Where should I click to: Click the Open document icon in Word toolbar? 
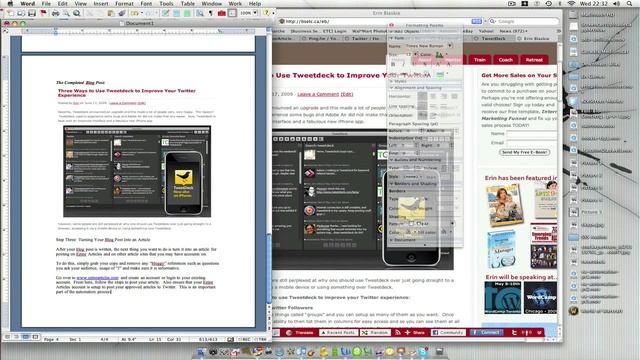tap(21, 13)
